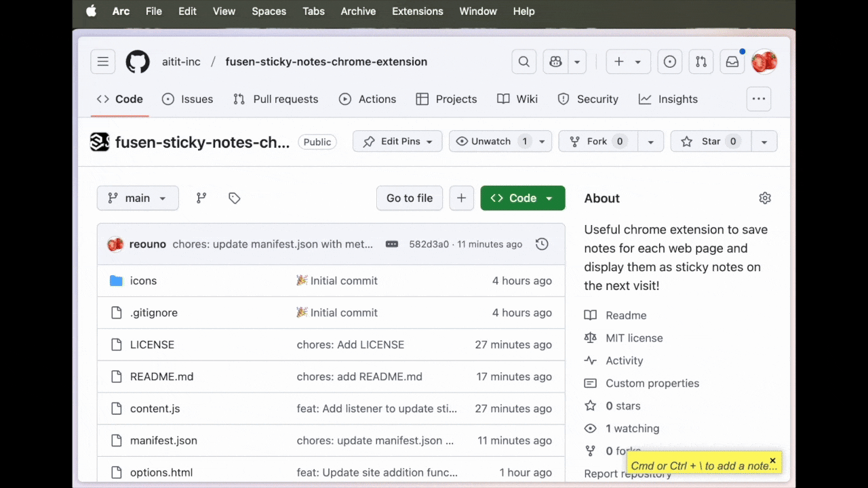Open the create new (+) icon
Image resolution: width=868 pixels, height=488 pixels.
(x=618, y=62)
